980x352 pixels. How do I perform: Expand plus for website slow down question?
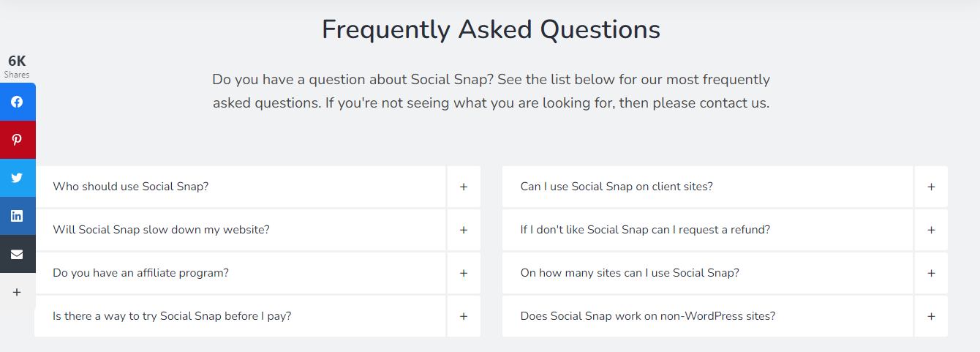[x=464, y=230]
